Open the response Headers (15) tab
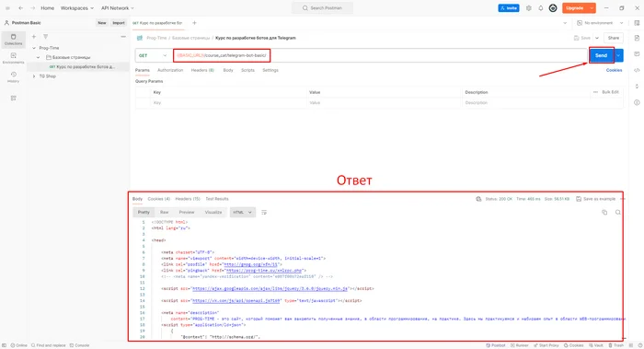This screenshot has height=349, width=644. [x=188, y=199]
